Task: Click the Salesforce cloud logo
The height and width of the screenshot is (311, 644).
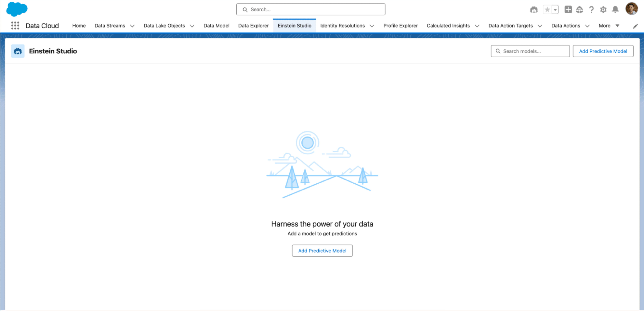Action: (x=17, y=9)
